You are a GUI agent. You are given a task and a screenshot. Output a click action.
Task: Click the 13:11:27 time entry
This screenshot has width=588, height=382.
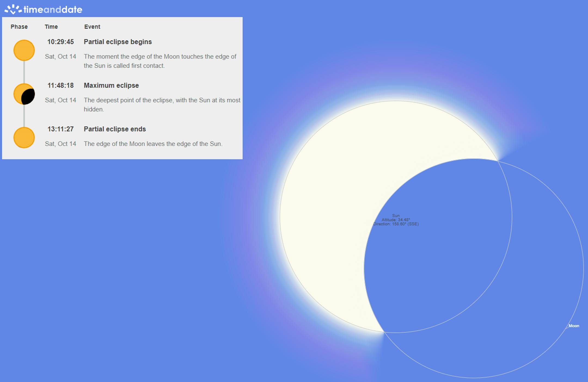pyautogui.click(x=60, y=129)
